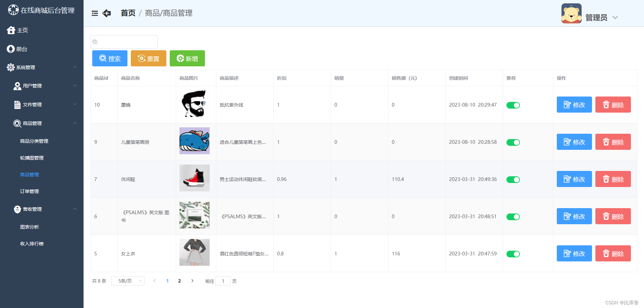Click the 新增 add new product button
The image size is (644, 308).
click(187, 58)
